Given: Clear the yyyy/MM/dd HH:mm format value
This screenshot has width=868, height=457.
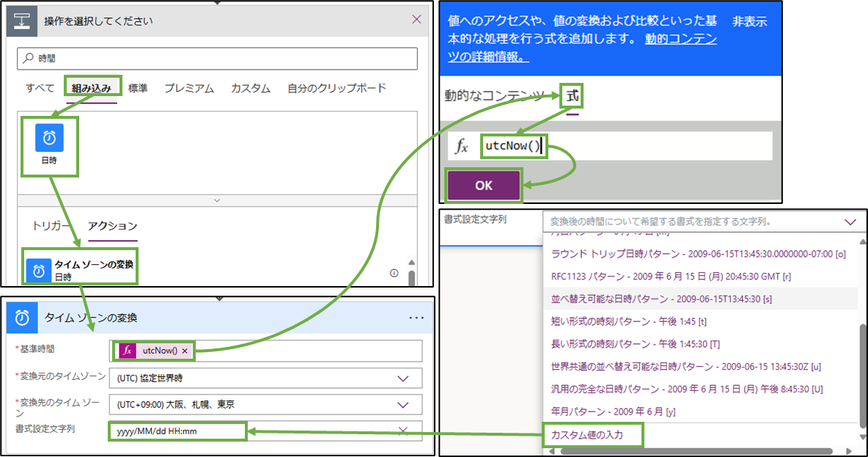Looking at the screenshot, I should [403, 431].
